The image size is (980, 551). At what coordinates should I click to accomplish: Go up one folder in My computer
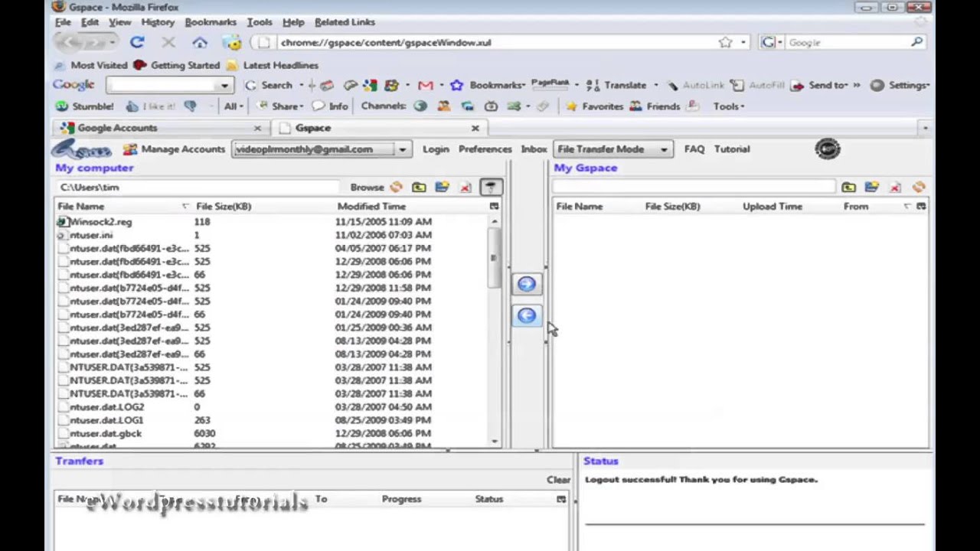click(419, 187)
